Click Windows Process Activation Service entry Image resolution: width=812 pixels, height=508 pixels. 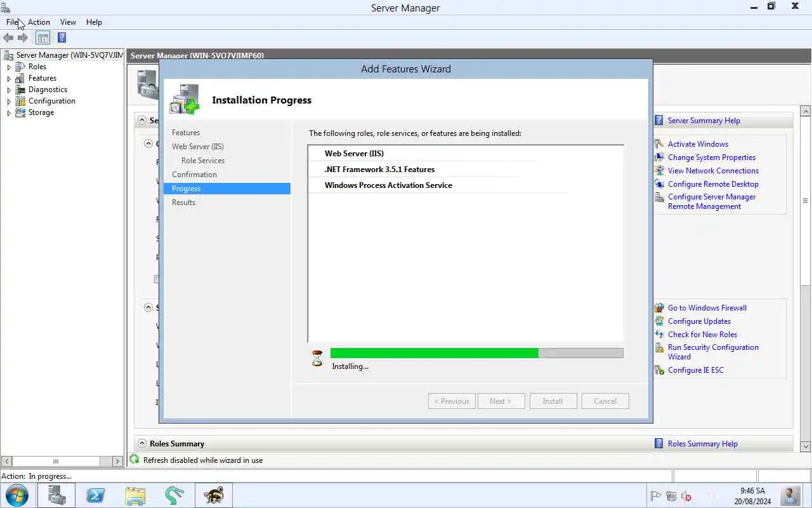click(x=388, y=185)
